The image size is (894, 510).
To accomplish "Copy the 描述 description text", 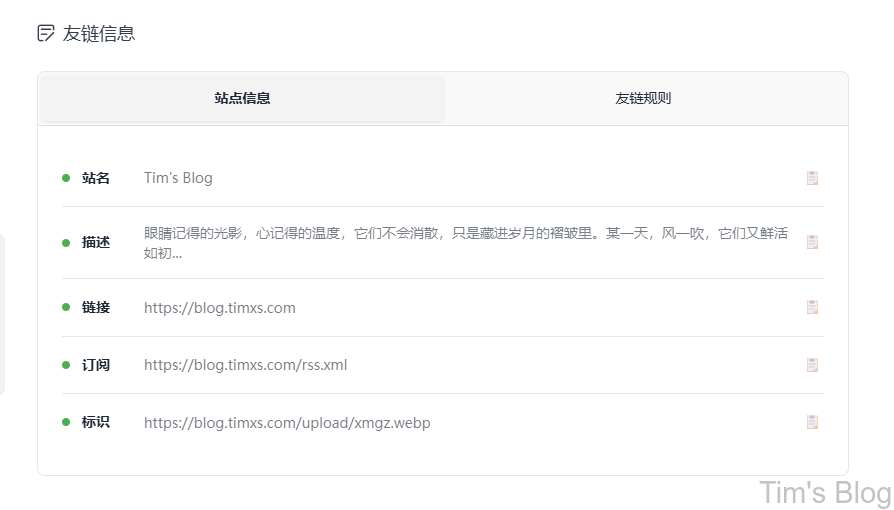I will click(812, 242).
